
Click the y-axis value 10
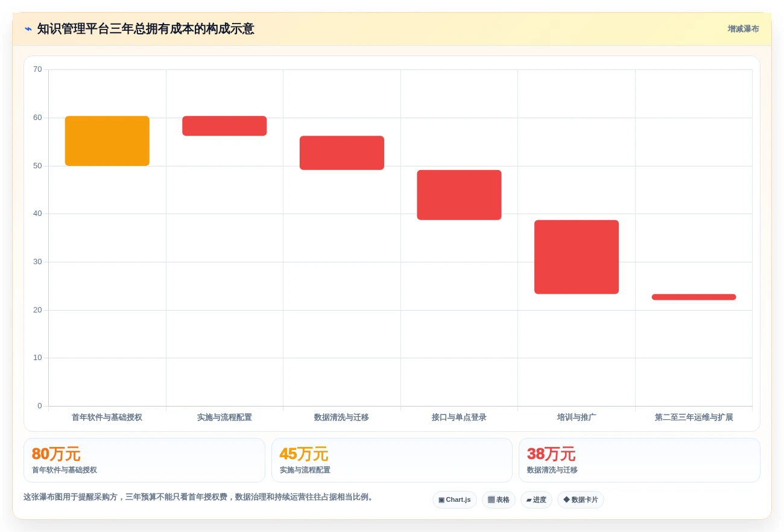click(37, 358)
